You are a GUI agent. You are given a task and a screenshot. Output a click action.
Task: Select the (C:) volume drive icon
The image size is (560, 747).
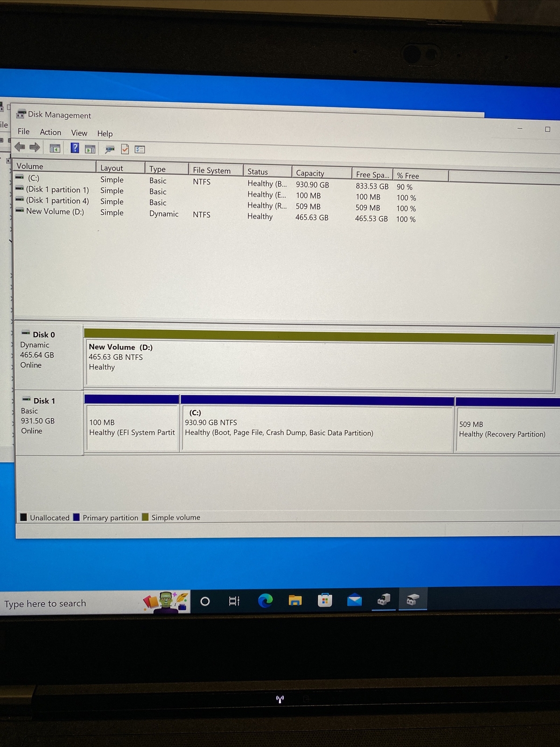(20, 177)
